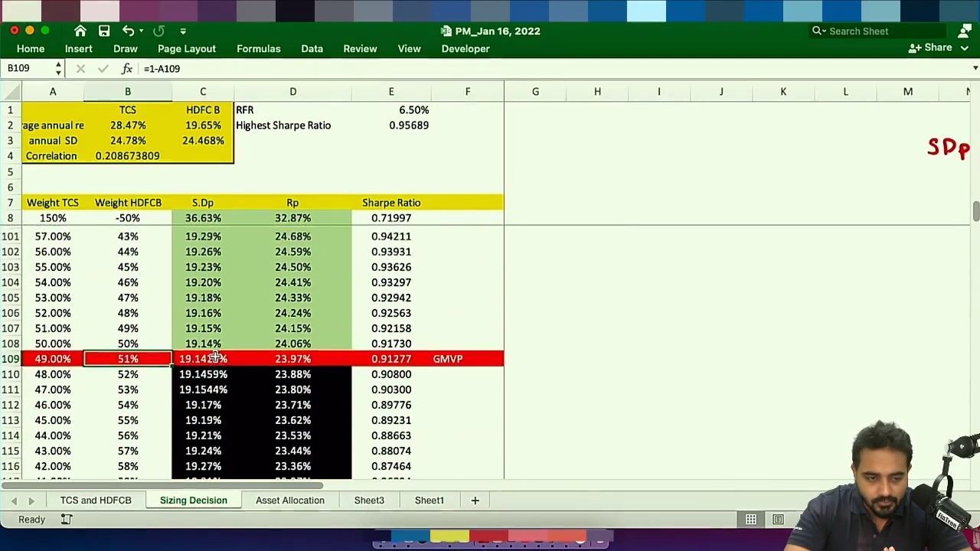Cancel the formula entry with the X icon
This screenshot has width=980, height=551.
(x=80, y=69)
